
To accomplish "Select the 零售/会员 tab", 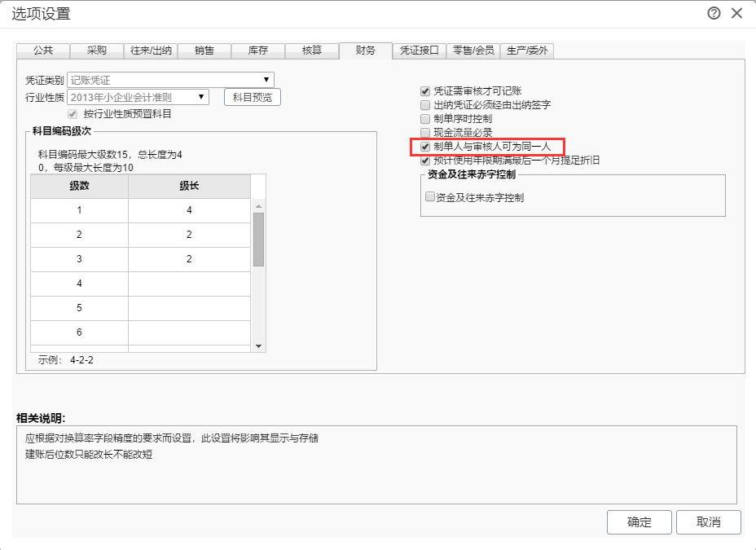I will tap(473, 51).
